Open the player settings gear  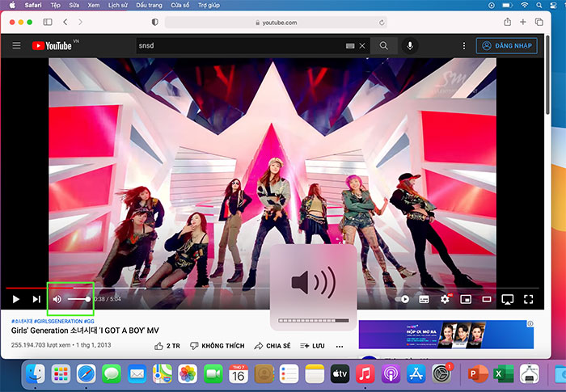(445, 299)
